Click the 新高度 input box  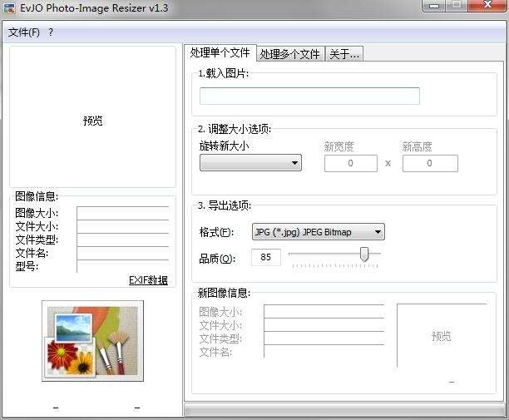tap(430, 163)
